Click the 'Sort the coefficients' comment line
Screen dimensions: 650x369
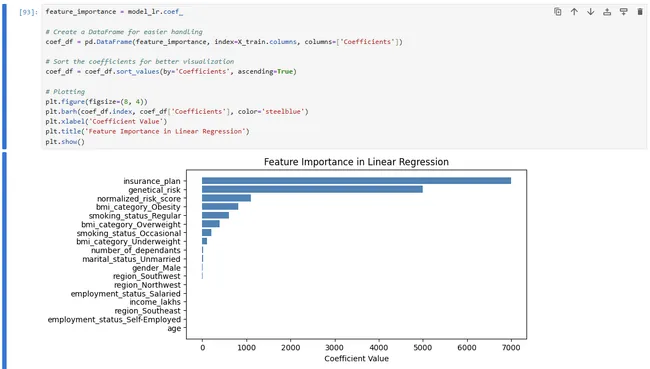click(140, 61)
